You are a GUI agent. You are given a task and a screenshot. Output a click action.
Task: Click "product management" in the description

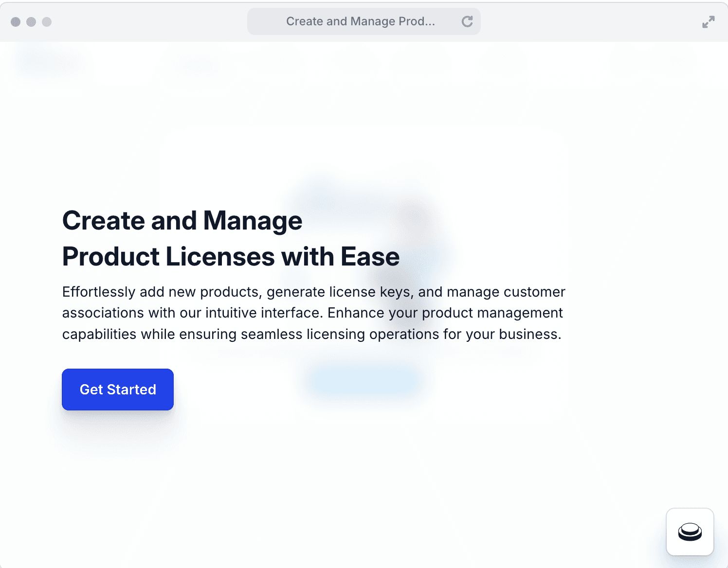(x=492, y=313)
